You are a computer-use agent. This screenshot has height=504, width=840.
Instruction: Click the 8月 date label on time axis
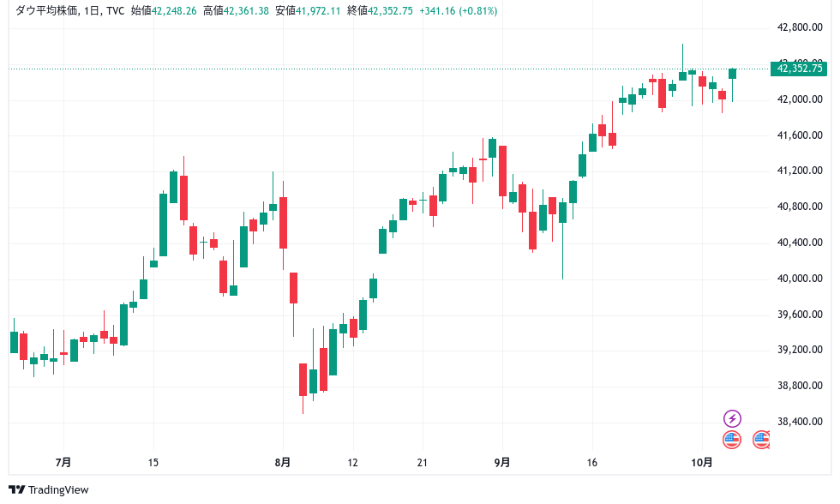tap(283, 462)
